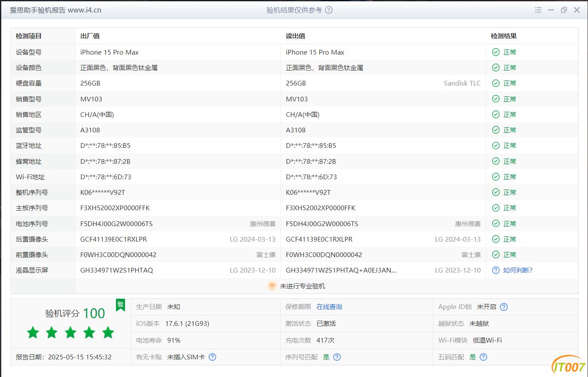Click the 验机评分 100 score

point(75,313)
